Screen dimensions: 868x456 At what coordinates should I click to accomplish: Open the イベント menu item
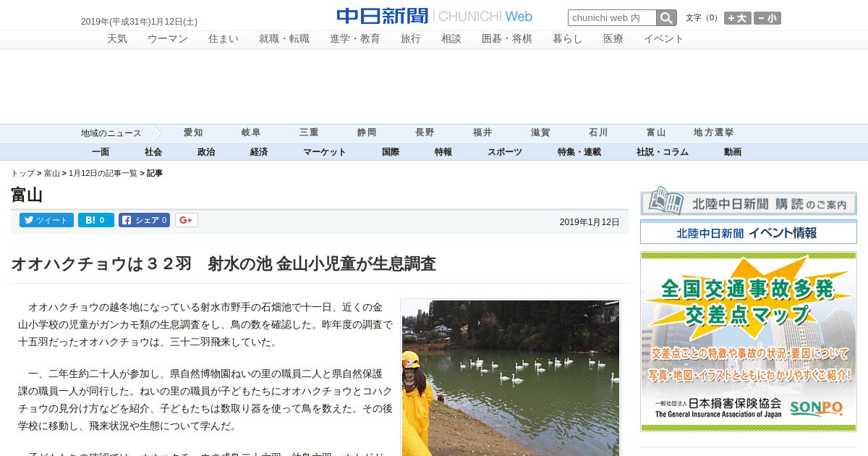tap(664, 39)
